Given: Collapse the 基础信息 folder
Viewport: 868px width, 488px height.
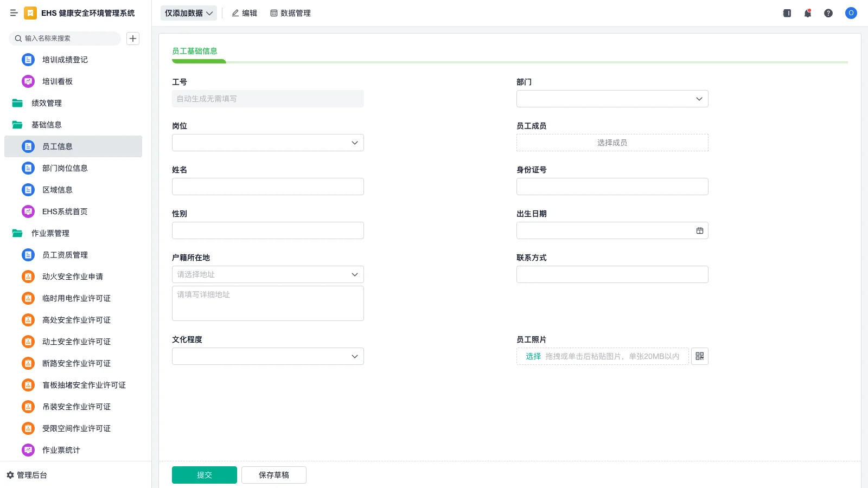Looking at the screenshot, I should 46,125.
